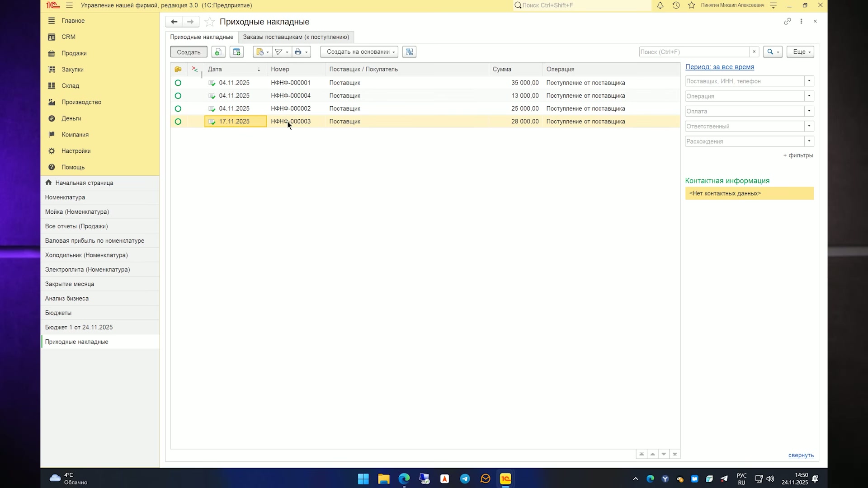The height and width of the screenshot is (488, 868).
Task: Open the notifications bell icon
Action: point(660,5)
